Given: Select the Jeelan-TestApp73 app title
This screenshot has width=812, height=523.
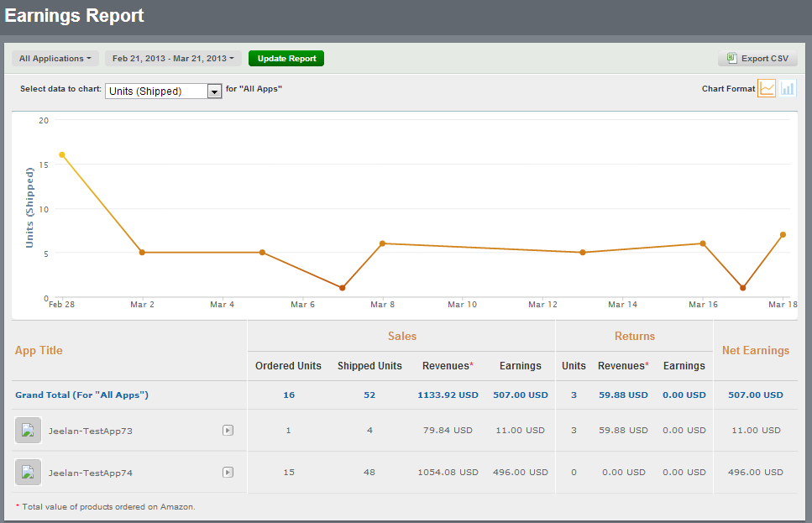Looking at the screenshot, I should [x=91, y=431].
